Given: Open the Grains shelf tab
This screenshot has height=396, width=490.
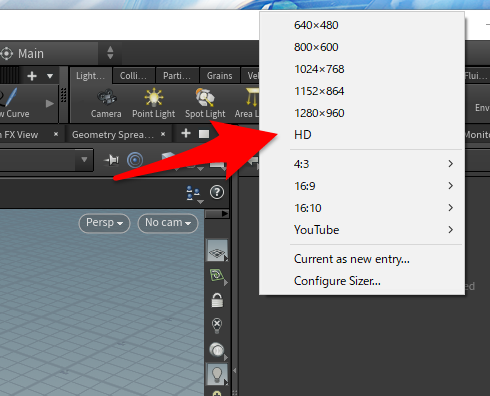Looking at the screenshot, I should click(219, 76).
